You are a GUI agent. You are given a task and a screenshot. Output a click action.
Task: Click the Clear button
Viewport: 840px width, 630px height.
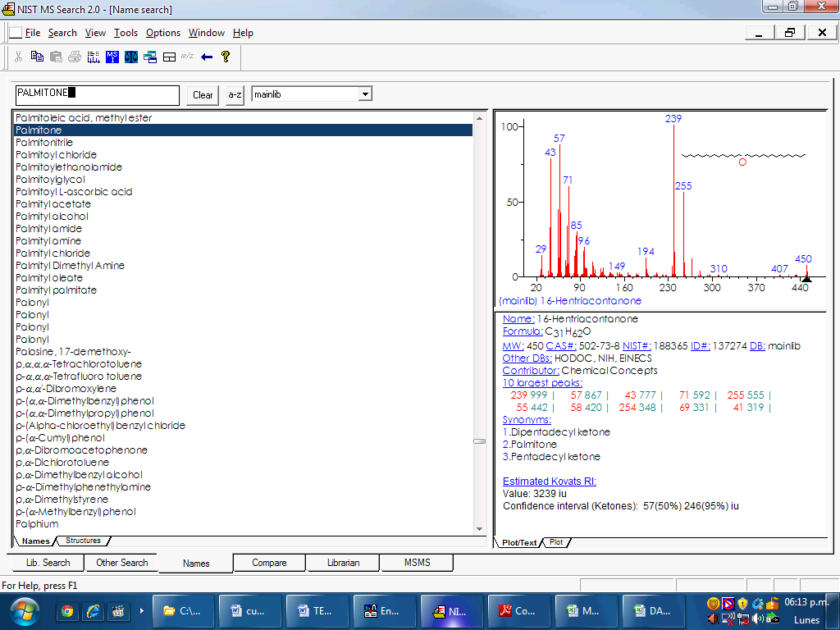tap(203, 95)
